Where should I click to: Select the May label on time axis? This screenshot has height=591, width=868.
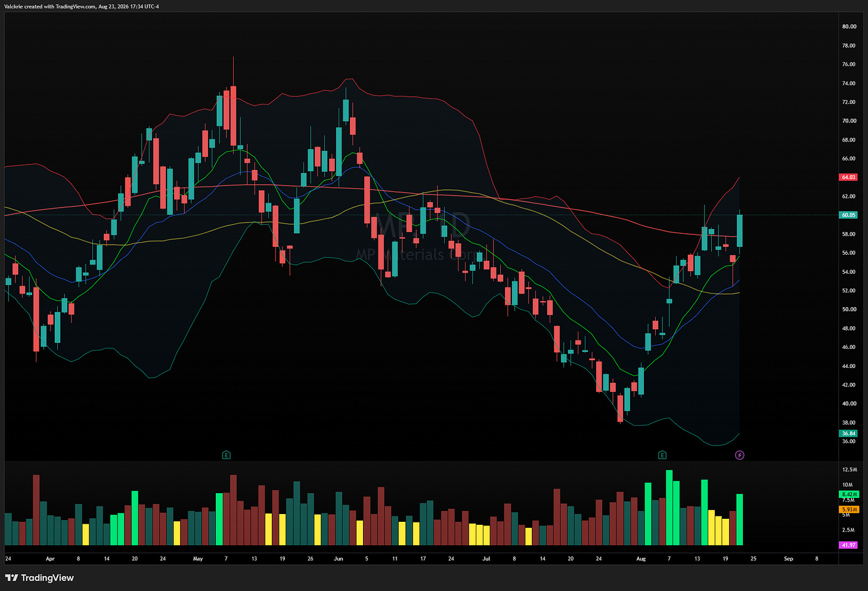click(198, 559)
